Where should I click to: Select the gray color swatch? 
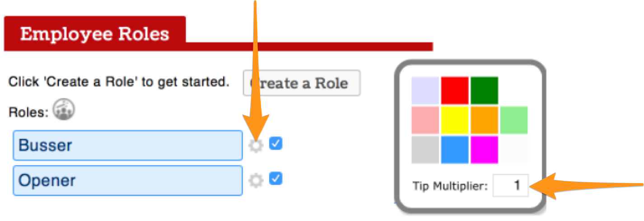click(x=425, y=150)
